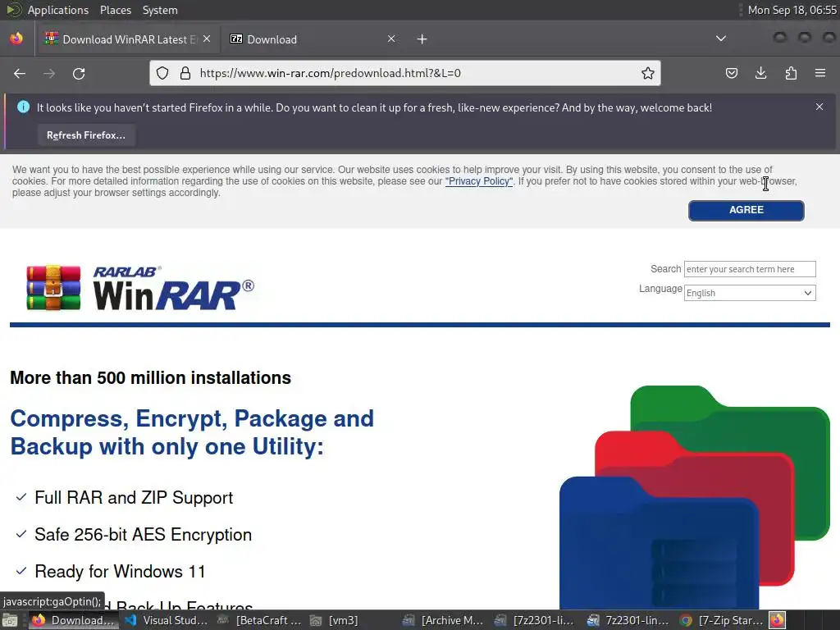
Task: Switch to vm3 taskbar window
Action: click(x=335, y=620)
